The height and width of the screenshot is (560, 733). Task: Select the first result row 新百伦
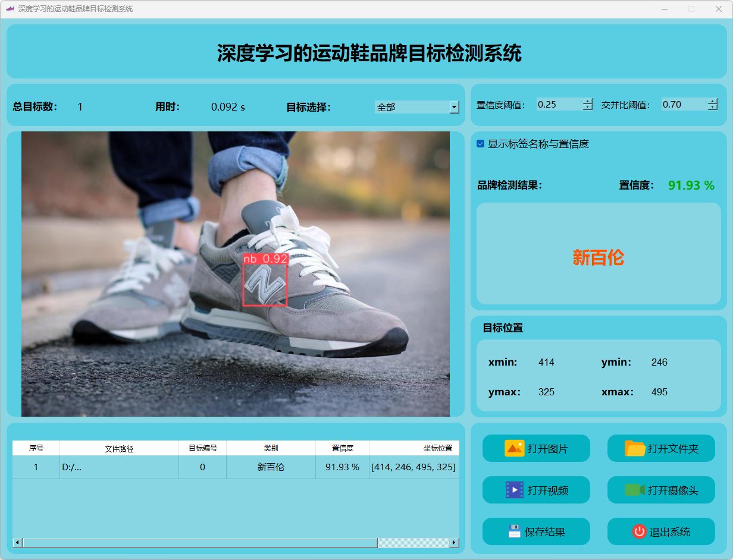click(x=271, y=467)
